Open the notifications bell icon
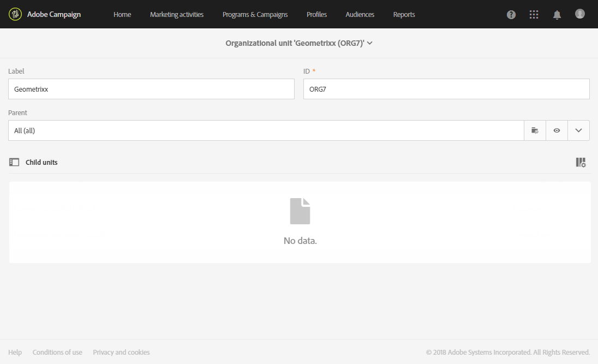Viewport: 598px width, 364px height. (x=557, y=15)
